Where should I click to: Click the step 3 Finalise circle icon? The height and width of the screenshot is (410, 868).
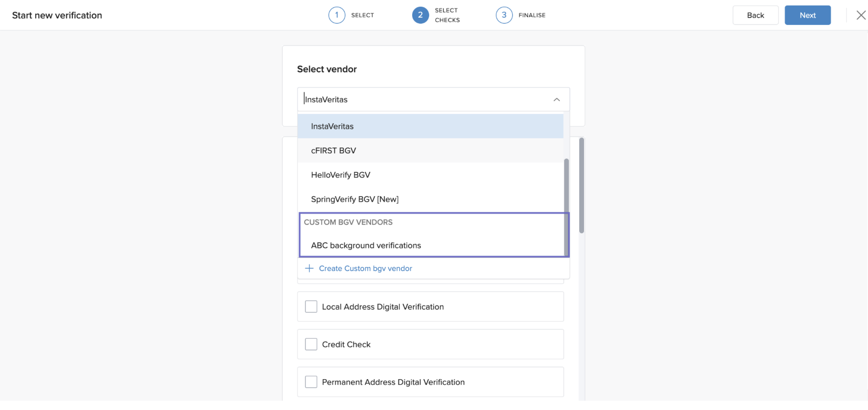pyautogui.click(x=504, y=15)
